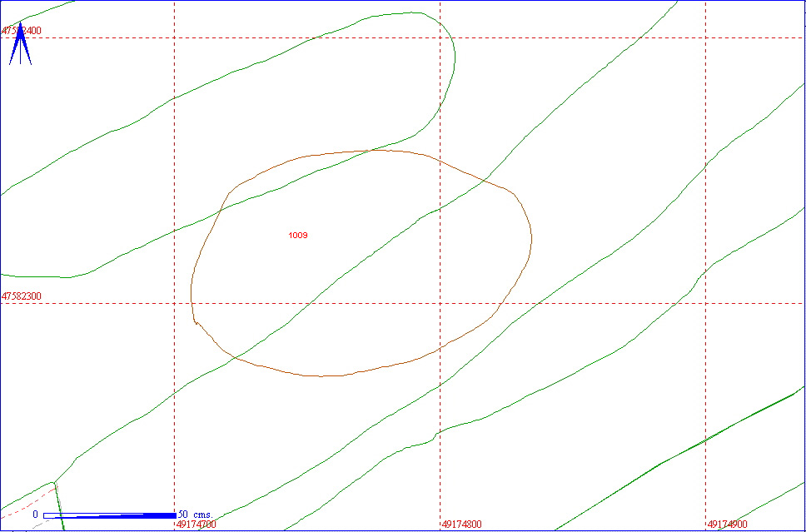The width and height of the screenshot is (806, 532).
Task: Click the bottom edge of the brown polygon
Action: tap(321, 376)
